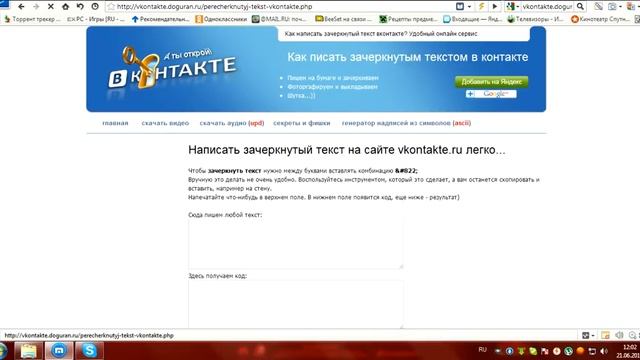Open the Maxthon browser taskbar icon
The width and height of the screenshot is (640, 360).
pos(59,351)
